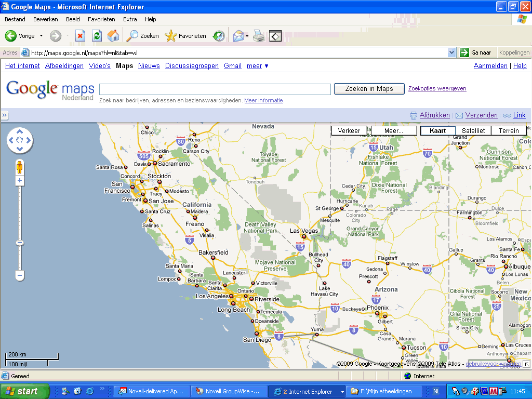Pan the map left with the arrow
The image size is (532, 399).
point(11,140)
